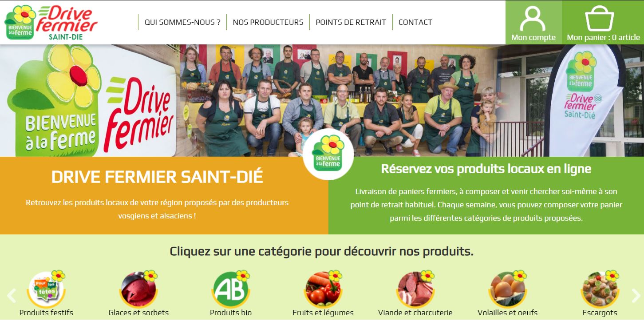Click the producers group photo banner
Viewport: 644px width, 321px height.
point(322,100)
